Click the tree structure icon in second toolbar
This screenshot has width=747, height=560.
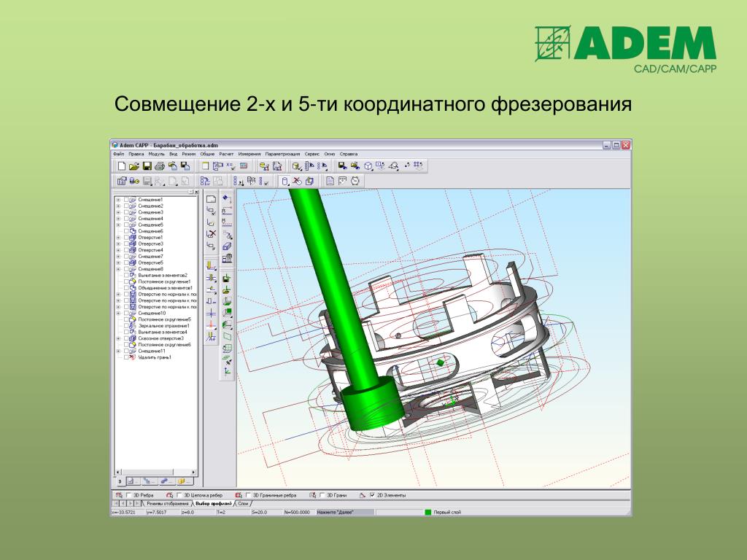point(205,181)
